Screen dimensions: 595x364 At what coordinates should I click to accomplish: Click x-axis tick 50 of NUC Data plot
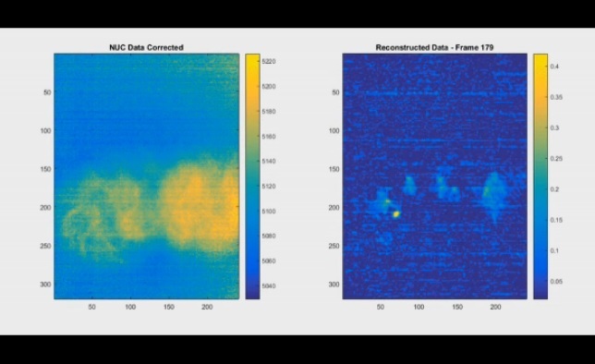pos(91,307)
